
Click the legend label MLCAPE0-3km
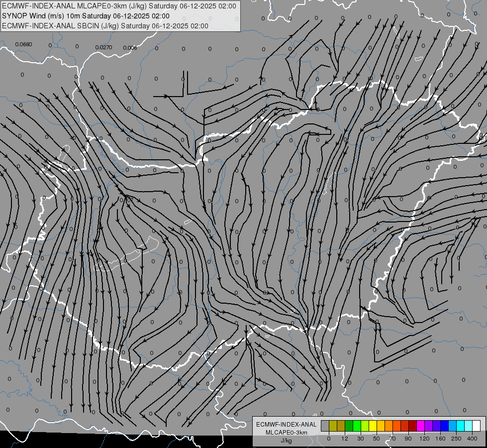pos(287,433)
